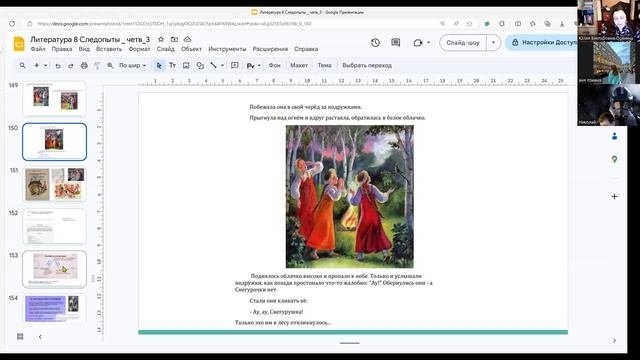The width and height of the screenshot is (640, 360).
Task: Click speaker notes handle below the slide
Action: [350, 343]
